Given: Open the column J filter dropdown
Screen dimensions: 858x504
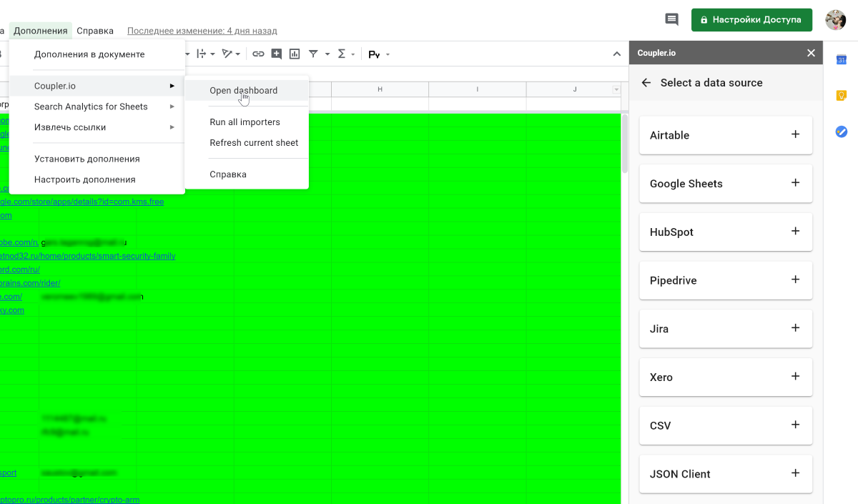Looking at the screenshot, I should point(616,89).
